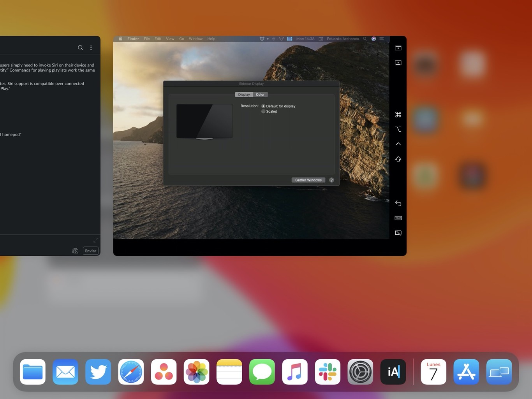532x399 pixels.
Task: Select the Command modifier key in Sidecar sidebar
Action: (398, 114)
